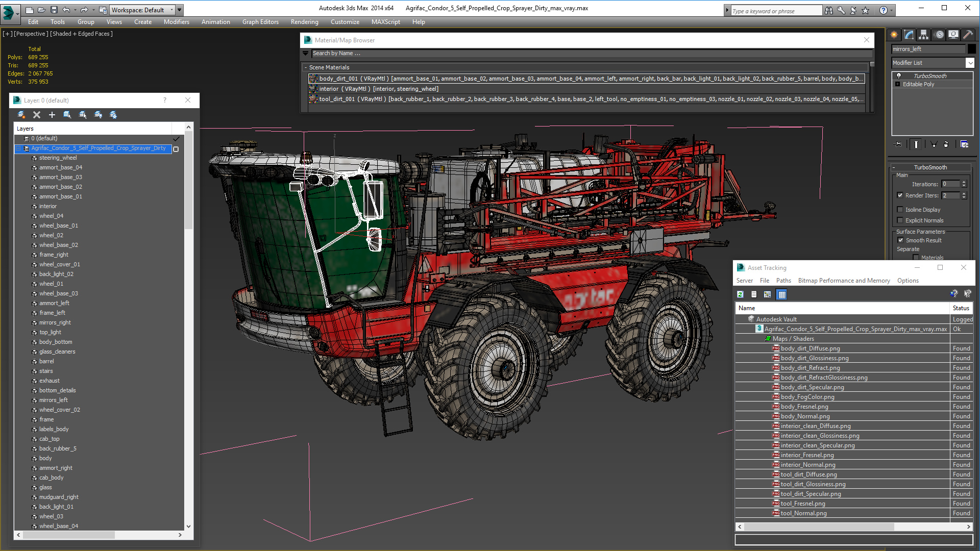
Task: Click Remove Modifier trash icon
Action: click(x=946, y=144)
